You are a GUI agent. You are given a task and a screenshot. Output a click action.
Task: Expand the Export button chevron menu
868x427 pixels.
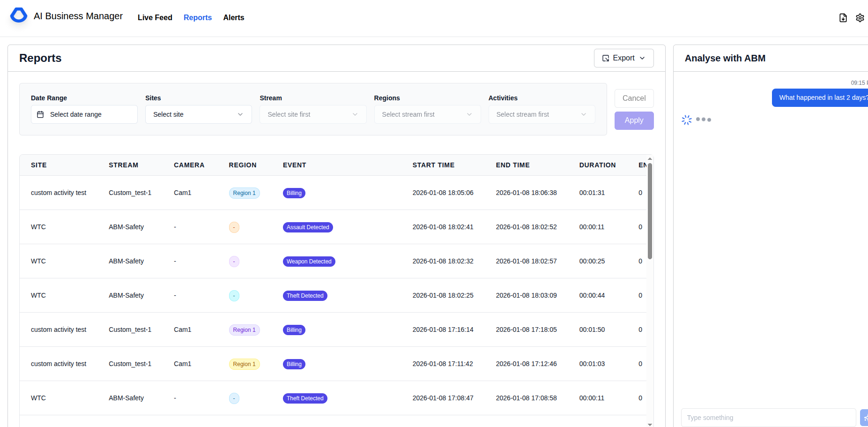(x=643, y=58)
